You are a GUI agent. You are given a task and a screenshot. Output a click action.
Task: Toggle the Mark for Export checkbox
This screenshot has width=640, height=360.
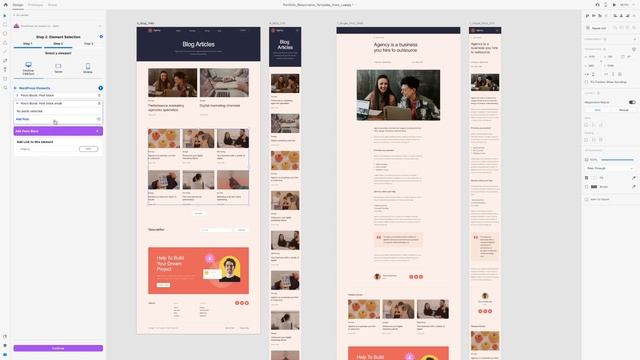click(587, 200)
